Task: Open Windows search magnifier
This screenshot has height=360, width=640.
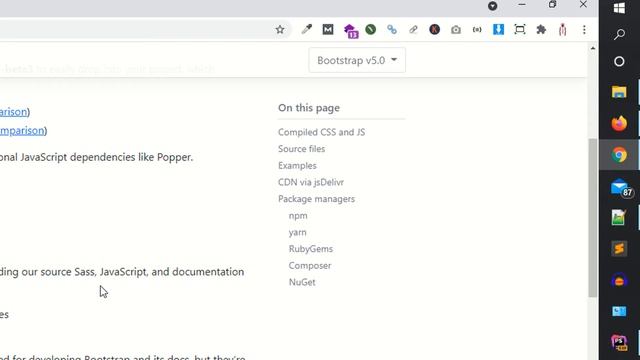Action: coord(619,34)
